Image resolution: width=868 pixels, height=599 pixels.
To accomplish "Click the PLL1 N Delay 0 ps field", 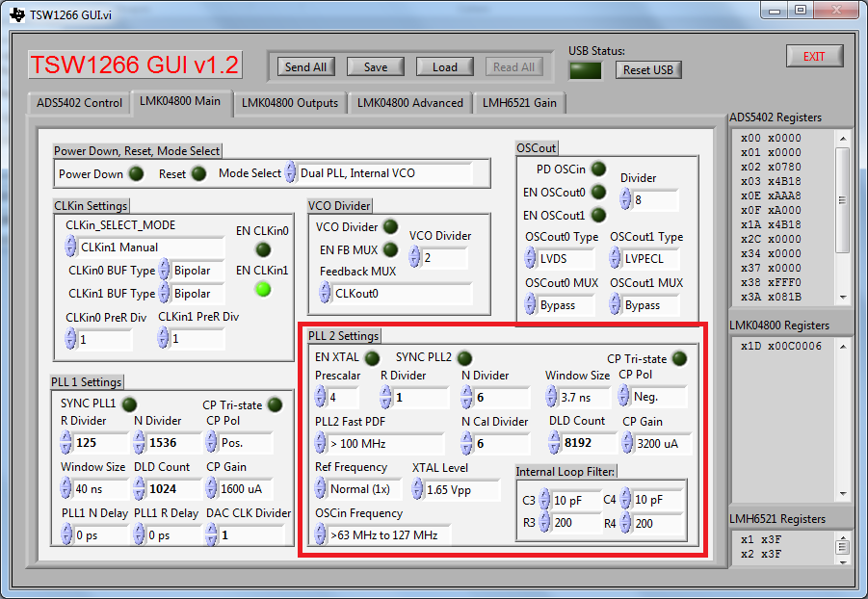I will click(101, 535).
